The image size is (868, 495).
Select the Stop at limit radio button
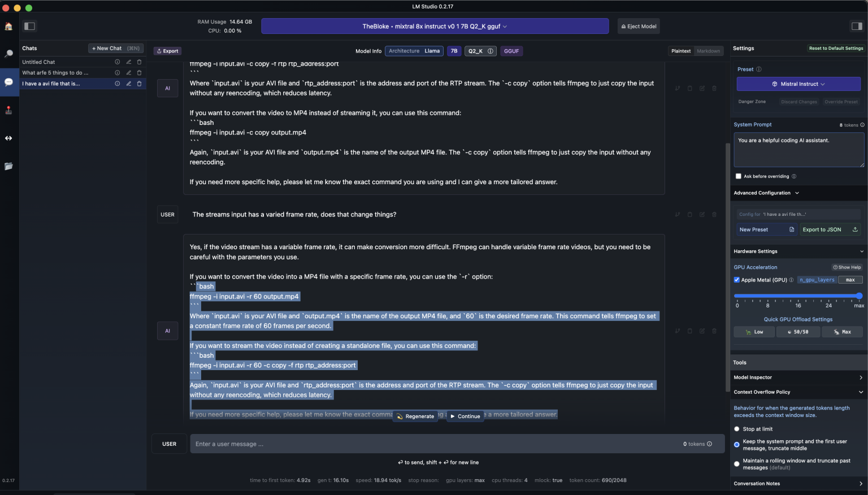(736, 428)
